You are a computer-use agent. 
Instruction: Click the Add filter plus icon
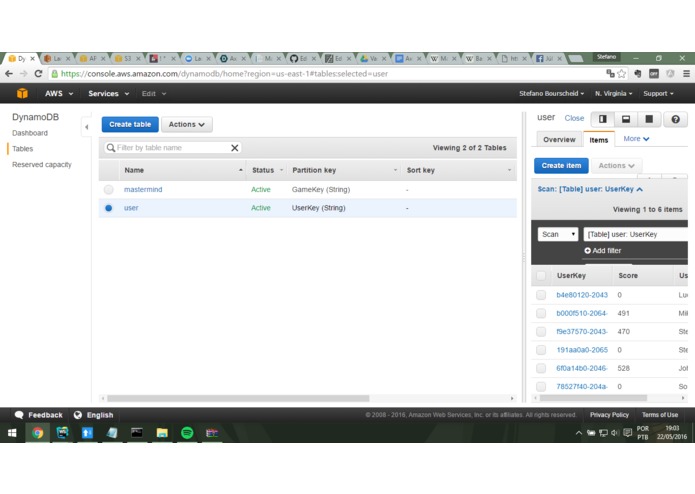588,251
